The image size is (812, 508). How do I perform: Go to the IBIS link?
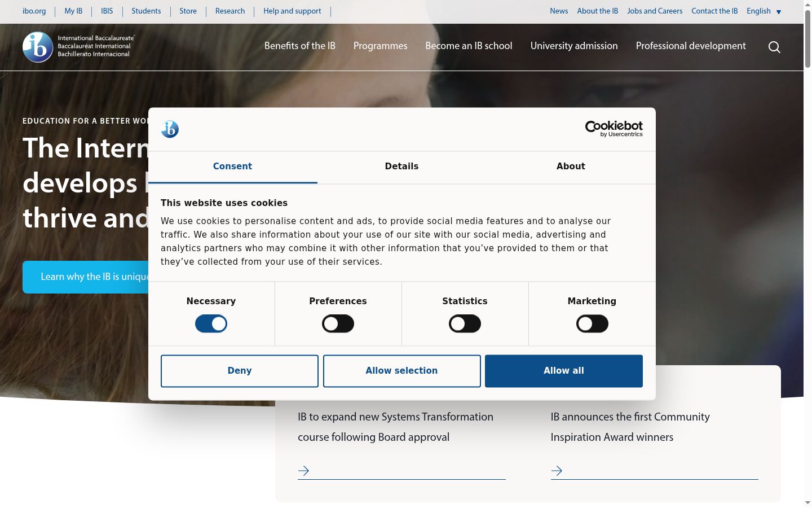(107, 11)
